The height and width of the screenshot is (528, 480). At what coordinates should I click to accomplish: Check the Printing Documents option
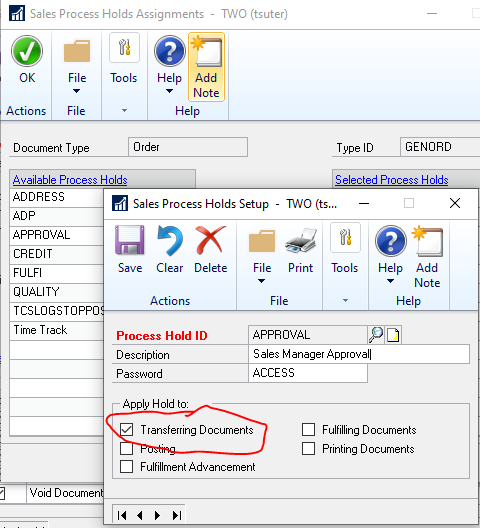[309, 449]
